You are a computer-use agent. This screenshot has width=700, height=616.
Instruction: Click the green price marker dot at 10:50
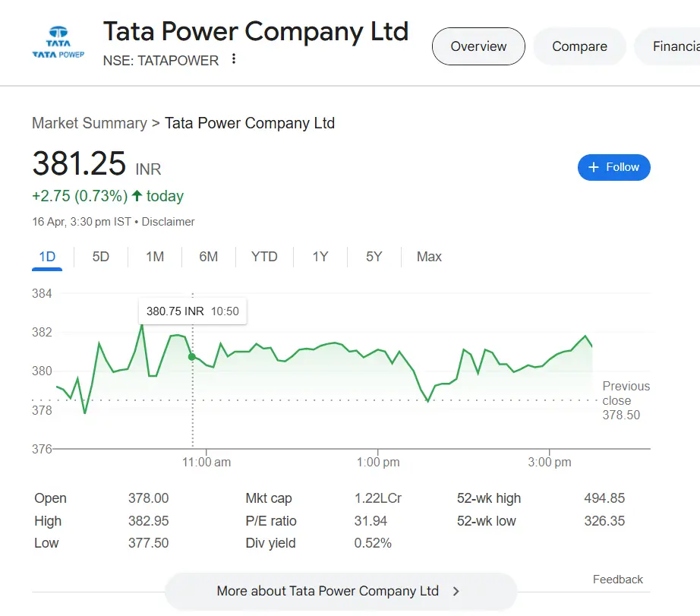tap(192, 356)
